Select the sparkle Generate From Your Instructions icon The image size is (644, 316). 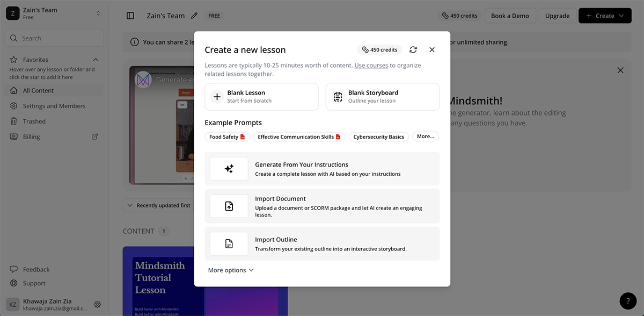pyautogui.click(x=229, y=168)
